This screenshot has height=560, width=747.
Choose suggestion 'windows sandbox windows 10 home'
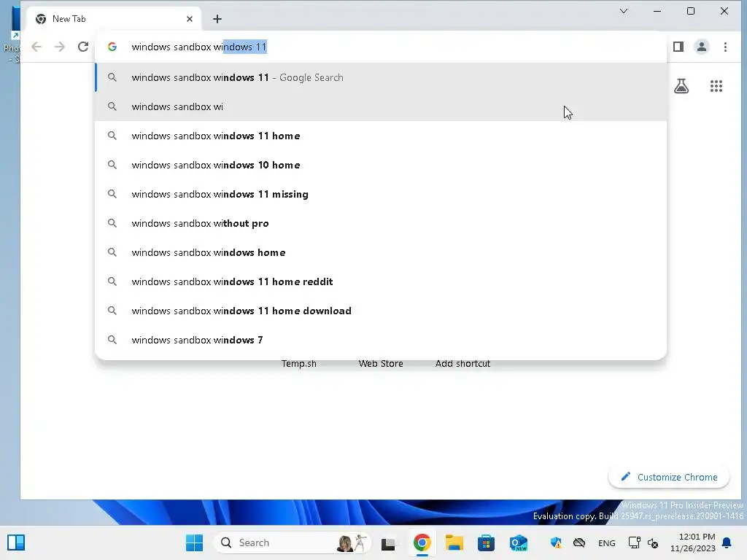coord(381,165)
